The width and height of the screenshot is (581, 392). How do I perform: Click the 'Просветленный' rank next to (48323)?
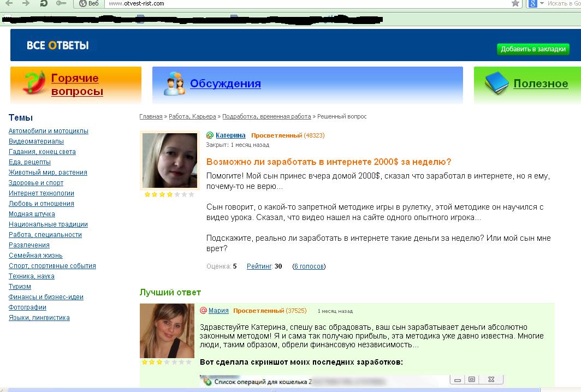coord(276,135)
